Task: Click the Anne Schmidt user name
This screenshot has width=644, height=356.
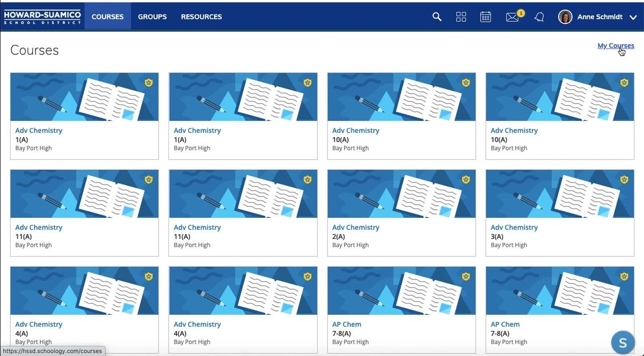Action: [600, 17]
